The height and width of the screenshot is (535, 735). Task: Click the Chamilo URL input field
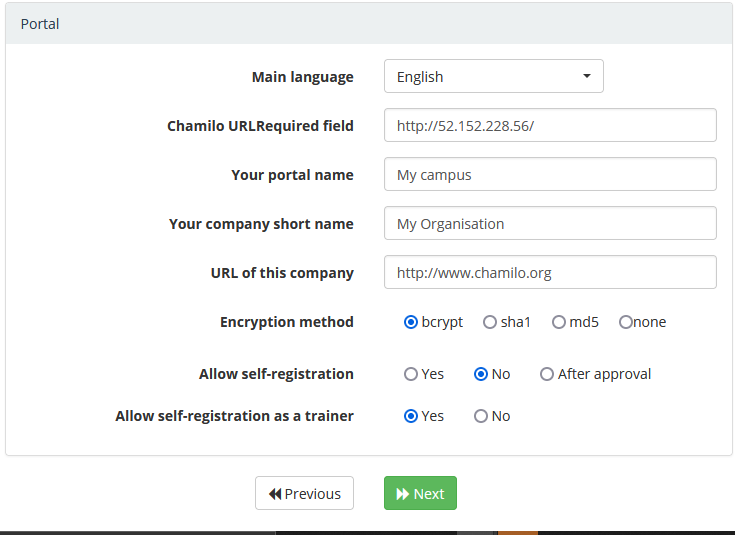[x=550, y=126]
